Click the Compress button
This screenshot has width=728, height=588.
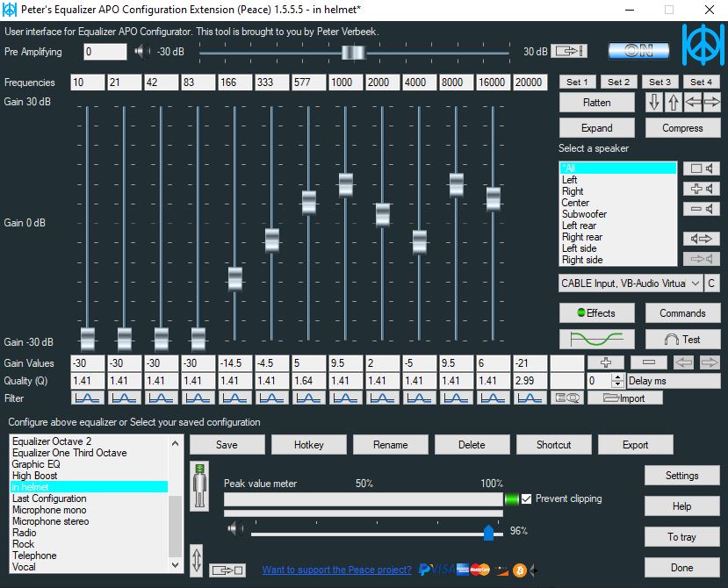(x=682, y=127)
